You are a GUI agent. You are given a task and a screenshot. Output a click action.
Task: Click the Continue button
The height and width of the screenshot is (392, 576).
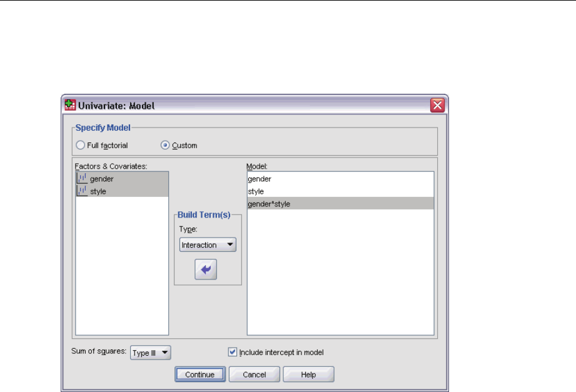click(200, 374)
